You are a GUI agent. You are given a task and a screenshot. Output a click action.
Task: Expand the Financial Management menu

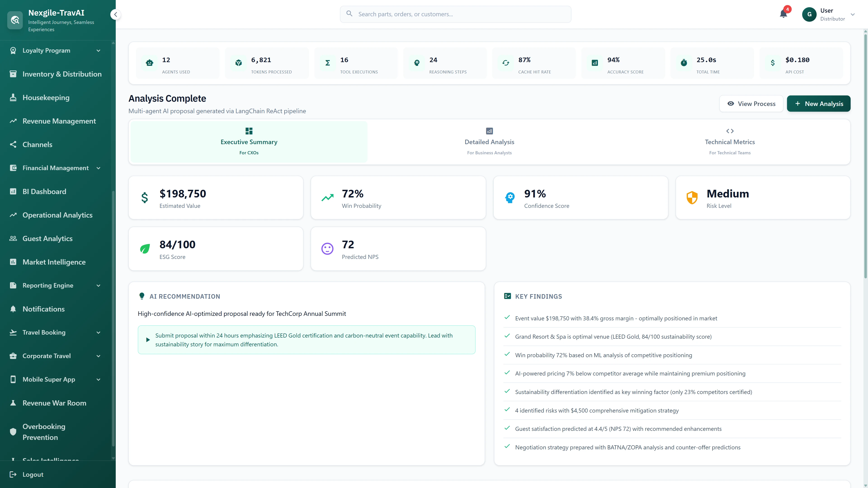click(98, 168)
